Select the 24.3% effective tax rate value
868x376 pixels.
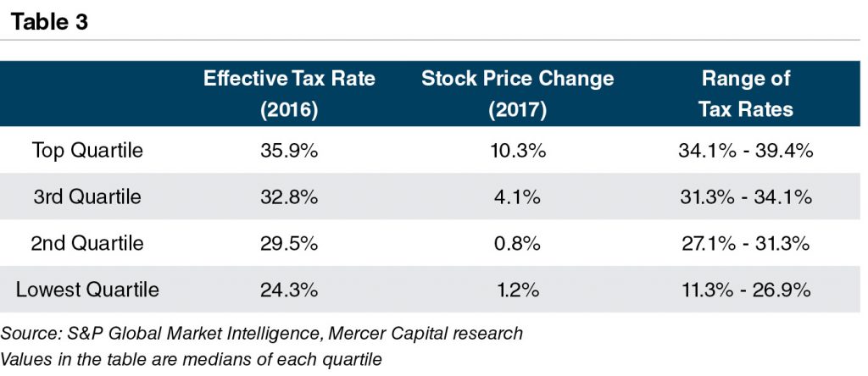[x=289, y=290]
